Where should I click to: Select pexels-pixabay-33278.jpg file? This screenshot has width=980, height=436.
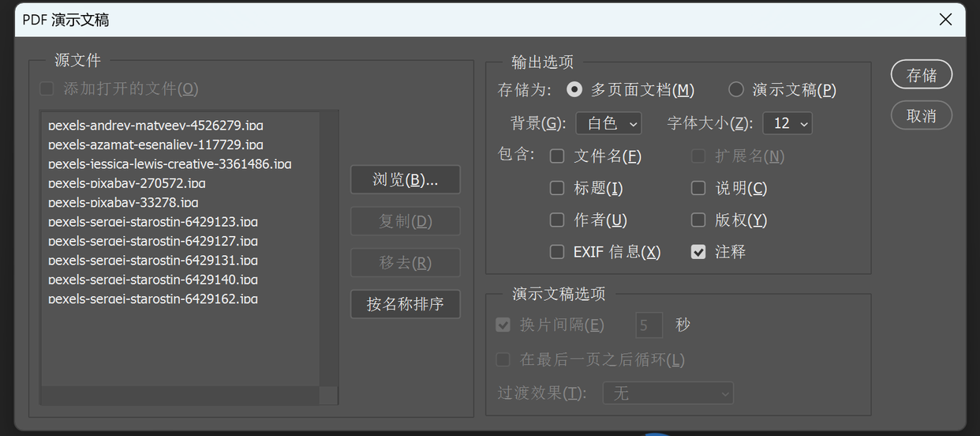pyautogui.click(x=123, y=202)
